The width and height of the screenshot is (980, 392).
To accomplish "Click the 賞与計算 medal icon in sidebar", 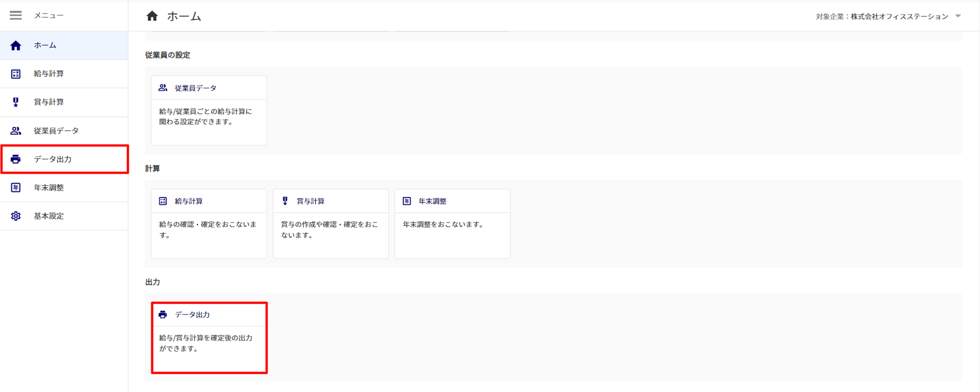I will click(x=16, y=102).
